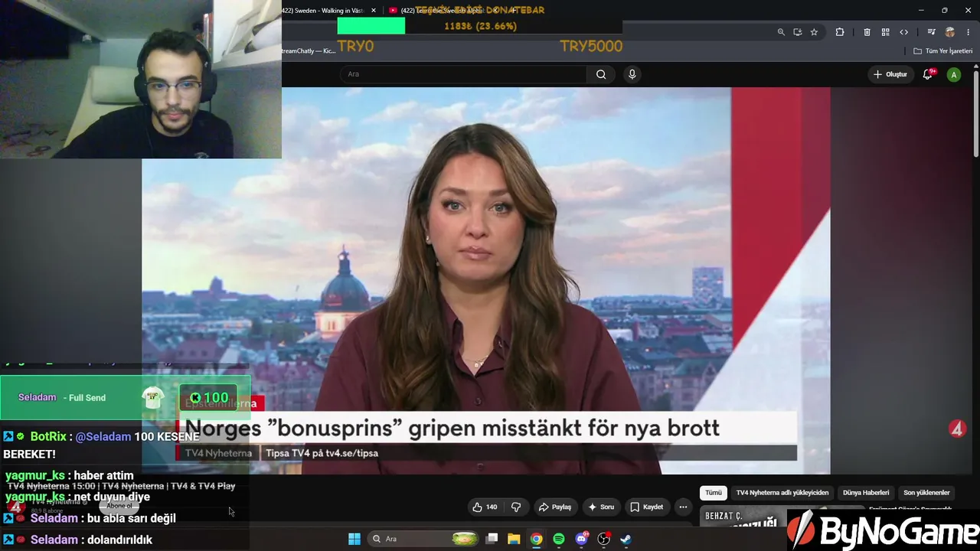Open the YouTube account avatar menu
Screen dimensions: 980x551
(953, 74)
